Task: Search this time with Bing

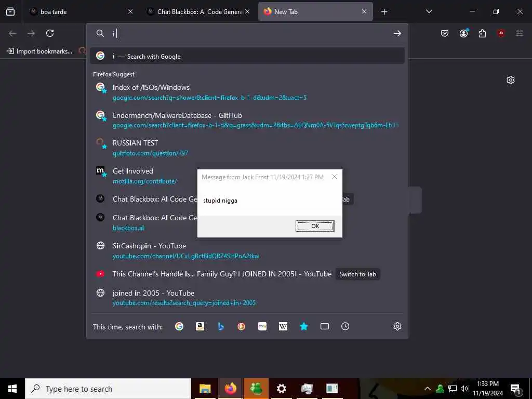Action: click(220, 326)
